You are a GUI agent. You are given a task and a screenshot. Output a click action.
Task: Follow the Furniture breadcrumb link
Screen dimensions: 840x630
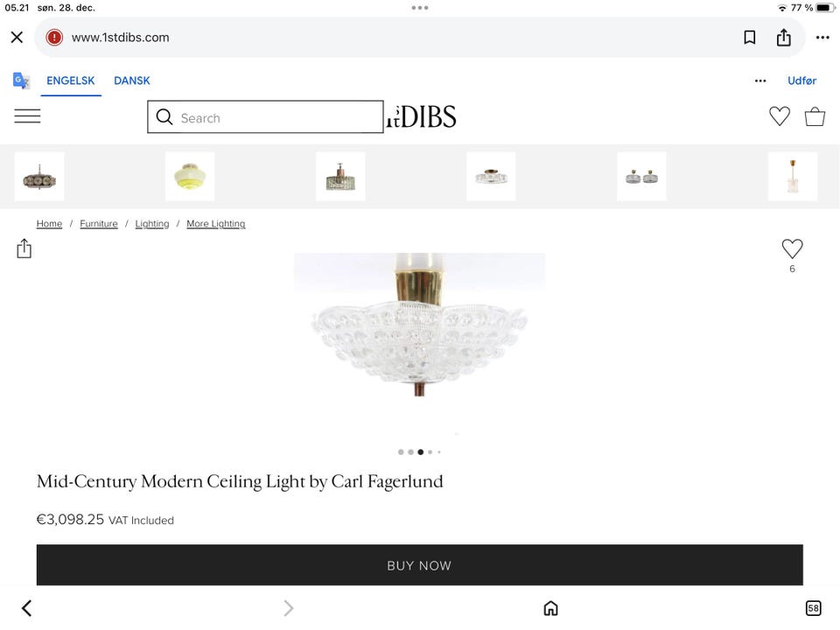[x=99, y=223]
